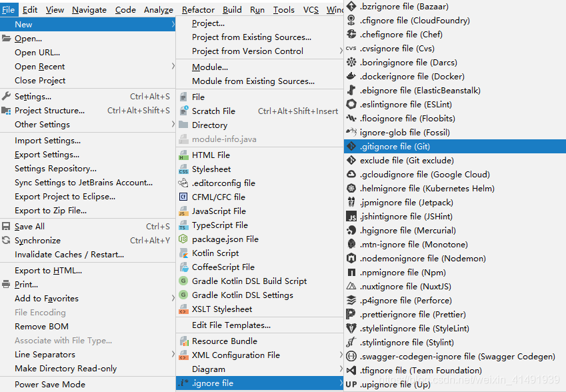
Task: Expand the Add to Favorites submenu arrow
Action: tap(173, 298)
